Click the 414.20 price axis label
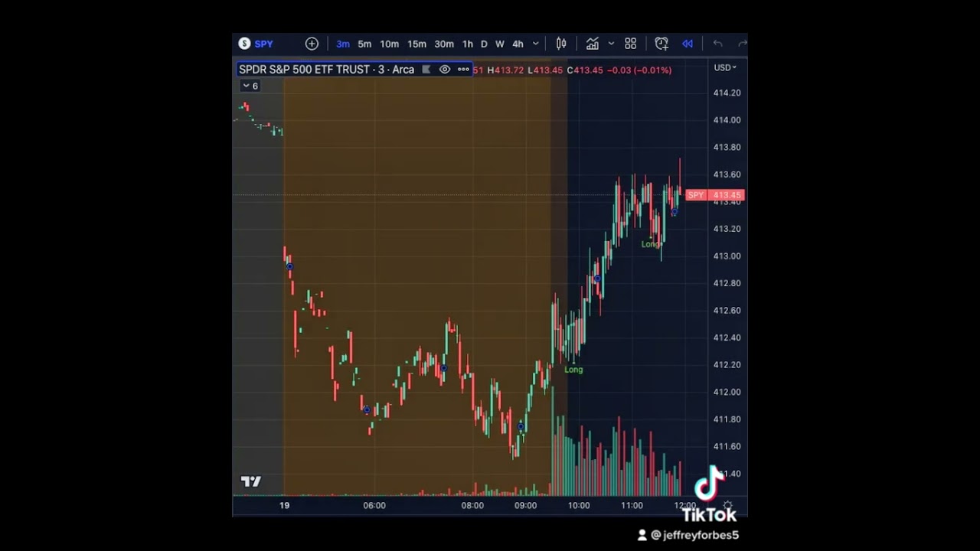The height and width of the screenshot is (551, 980). 727,93
